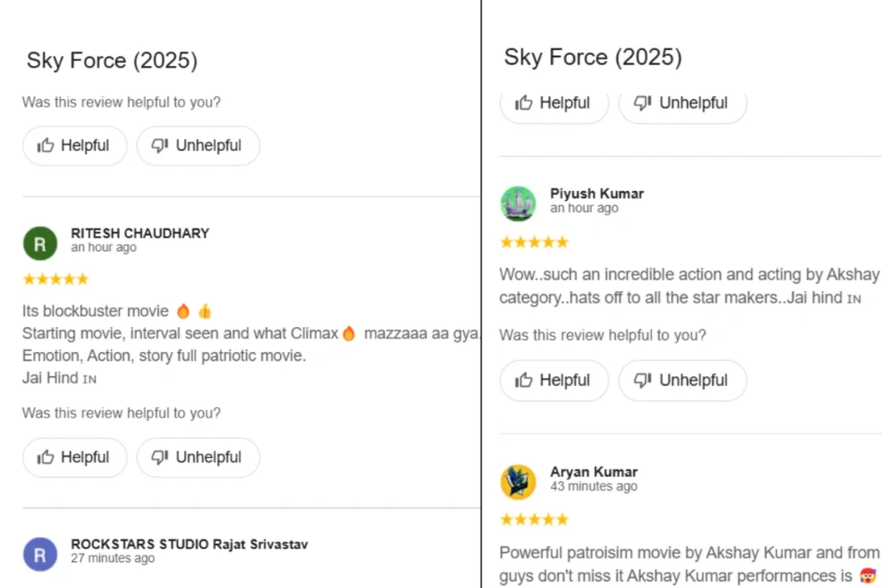This screenshot has width=882, height=588.
Task: Open Piyush Kumar reviewer name
Action: [597, 194]
